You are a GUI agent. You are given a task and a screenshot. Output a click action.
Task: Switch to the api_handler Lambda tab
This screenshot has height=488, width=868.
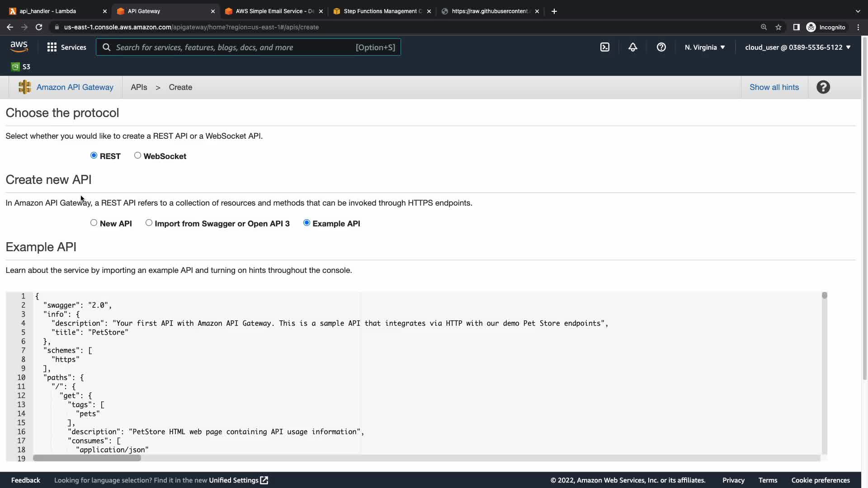[x=48, y=11]
